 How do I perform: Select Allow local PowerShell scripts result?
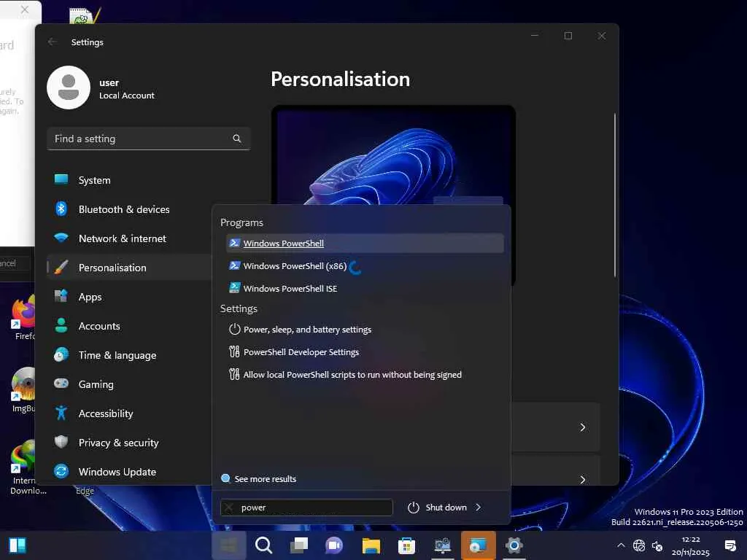click(x=365, y=375)
